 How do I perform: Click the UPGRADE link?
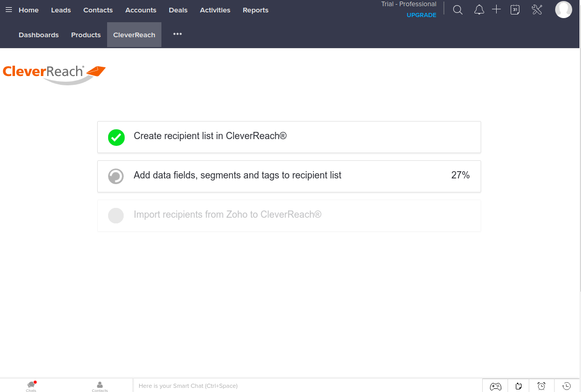421,15
